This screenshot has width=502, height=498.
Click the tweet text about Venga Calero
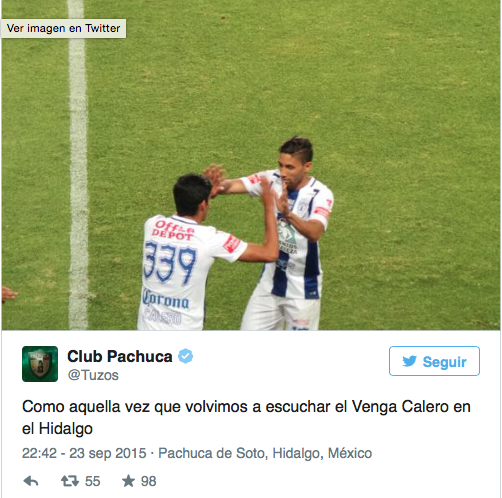tap(246, 417)
